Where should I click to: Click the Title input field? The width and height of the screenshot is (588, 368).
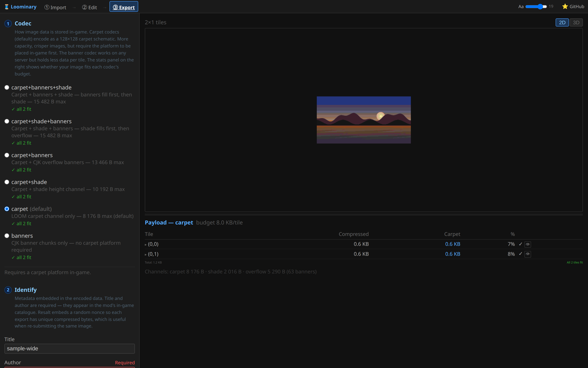click(x=69, y=348)
